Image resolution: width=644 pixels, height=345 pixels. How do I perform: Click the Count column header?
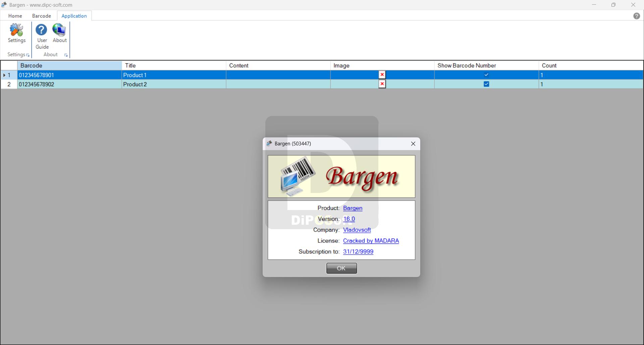click(x=591, y=65)
